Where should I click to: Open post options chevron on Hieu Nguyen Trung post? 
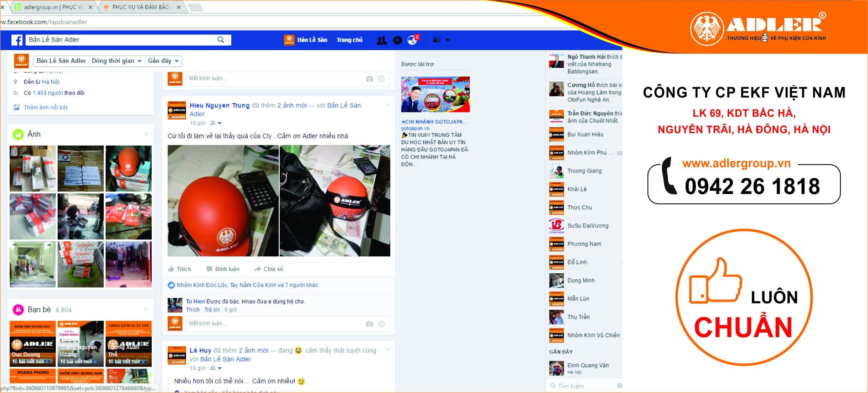pyautogui.click(x=387, y=105)
